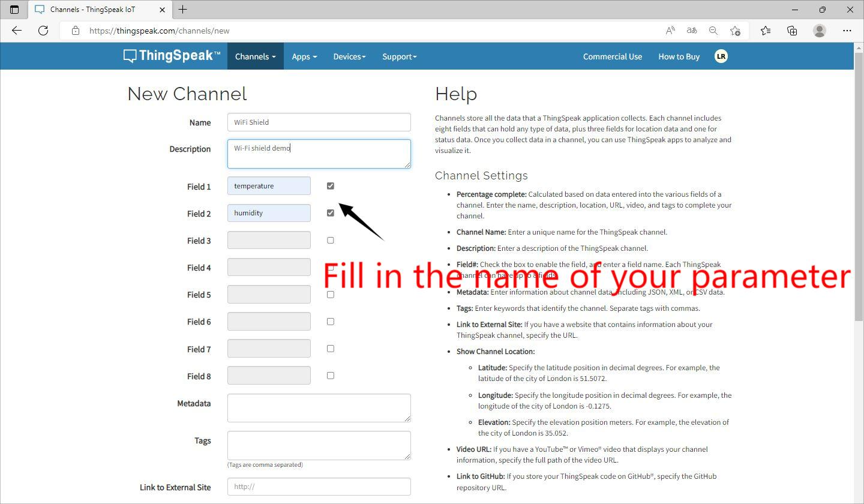Click the Field 1 temperature input
The height and width of the screenshot is (504, 864).
[x=269, y=186]
